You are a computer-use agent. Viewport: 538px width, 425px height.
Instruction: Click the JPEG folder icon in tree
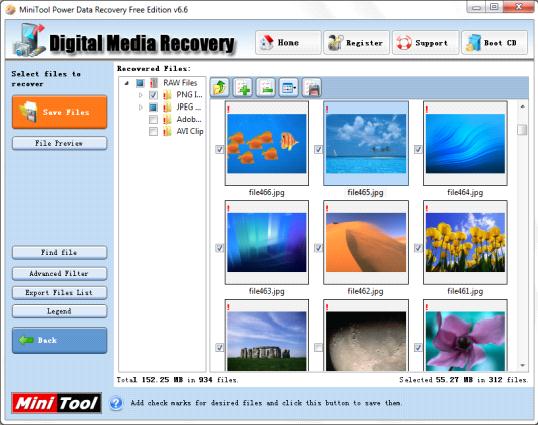[167, 107]
